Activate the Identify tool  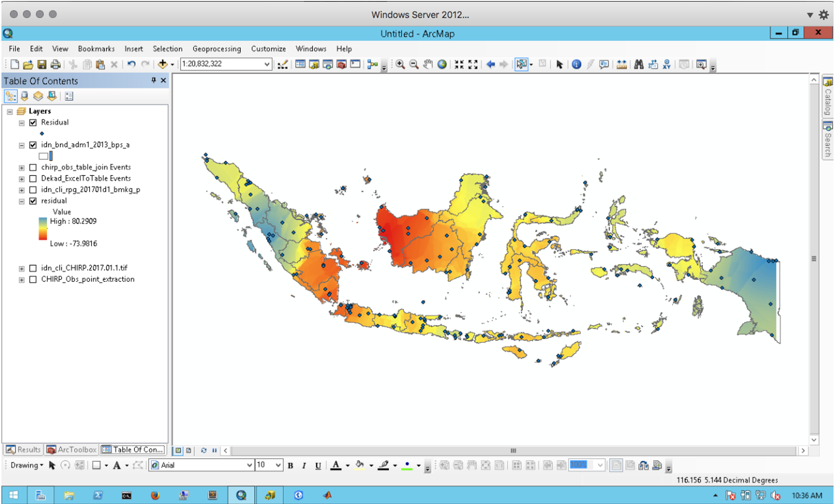(576, 64)
